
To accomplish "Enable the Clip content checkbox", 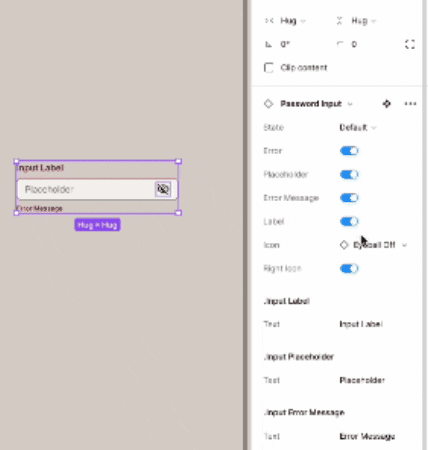I will pos(269,68).
